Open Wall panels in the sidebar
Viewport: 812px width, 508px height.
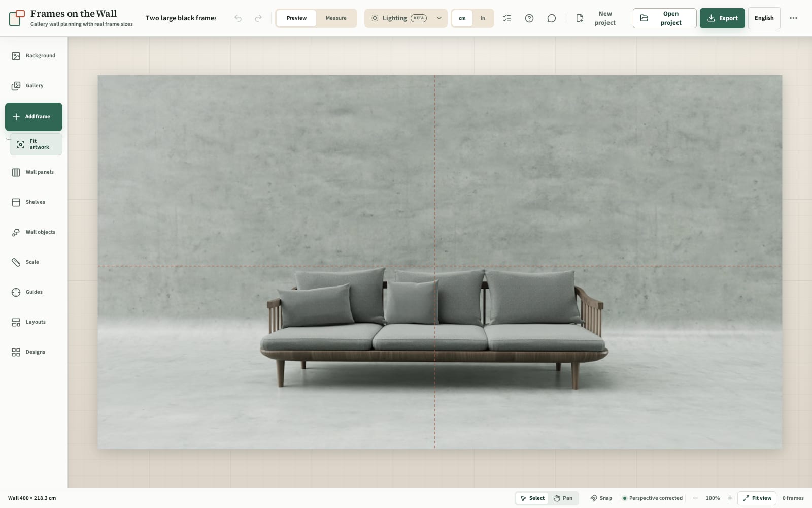[33, 172]
